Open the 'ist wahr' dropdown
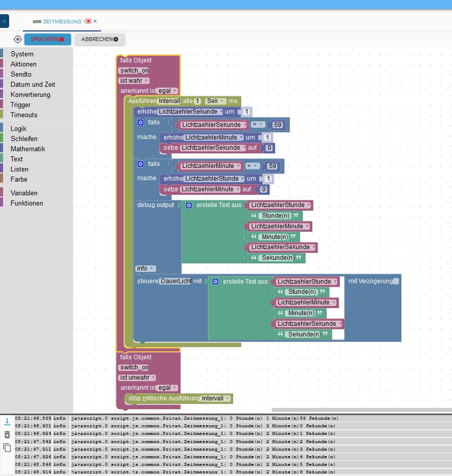This screenshot has height=476, width=452. 134,81
